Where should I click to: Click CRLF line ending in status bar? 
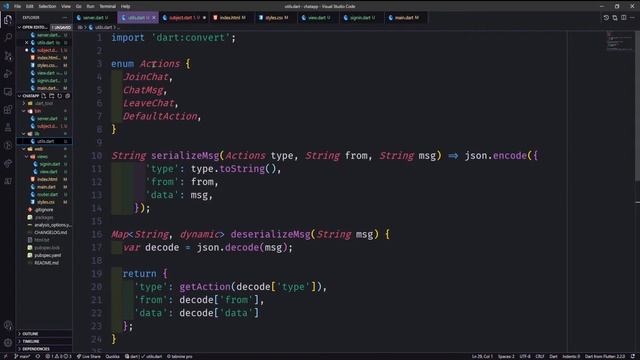(540, 356)
